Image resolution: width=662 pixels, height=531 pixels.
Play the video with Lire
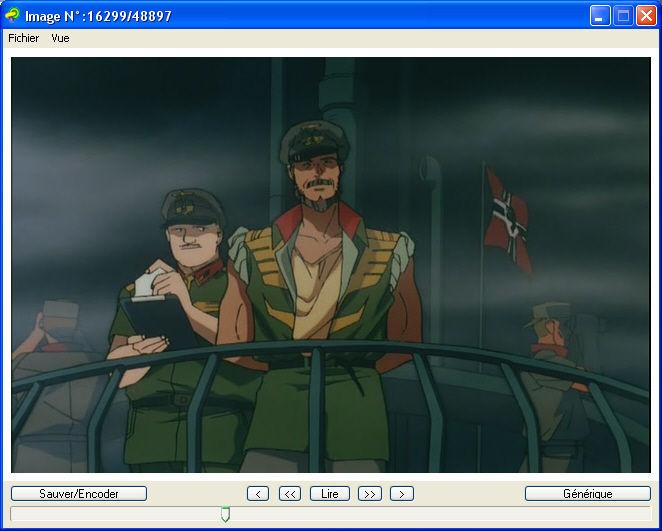[x=330, y=493]
